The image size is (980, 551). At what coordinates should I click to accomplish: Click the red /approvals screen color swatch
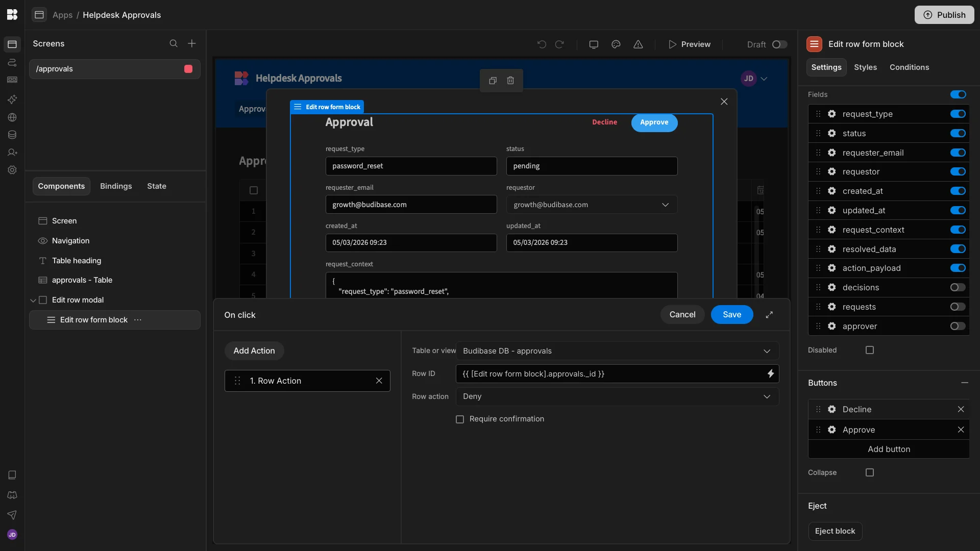click(x=188, y=69)
